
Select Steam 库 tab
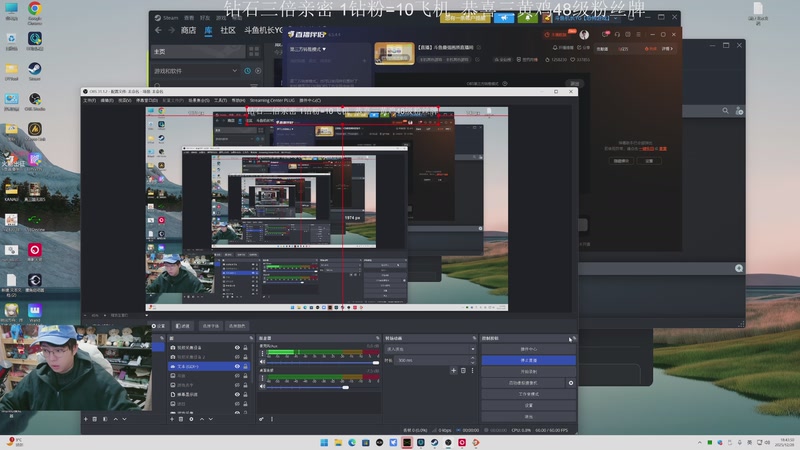tap(208, 30)
